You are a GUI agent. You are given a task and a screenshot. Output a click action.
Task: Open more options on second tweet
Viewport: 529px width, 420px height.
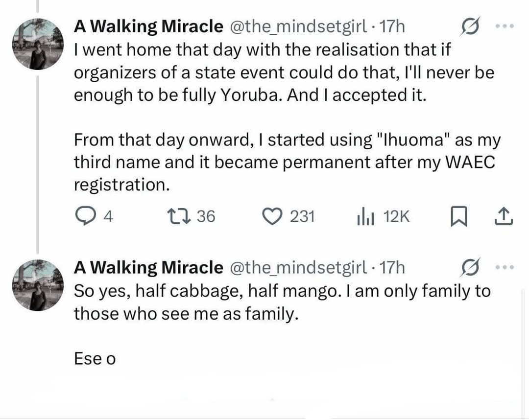pos(505,267)
